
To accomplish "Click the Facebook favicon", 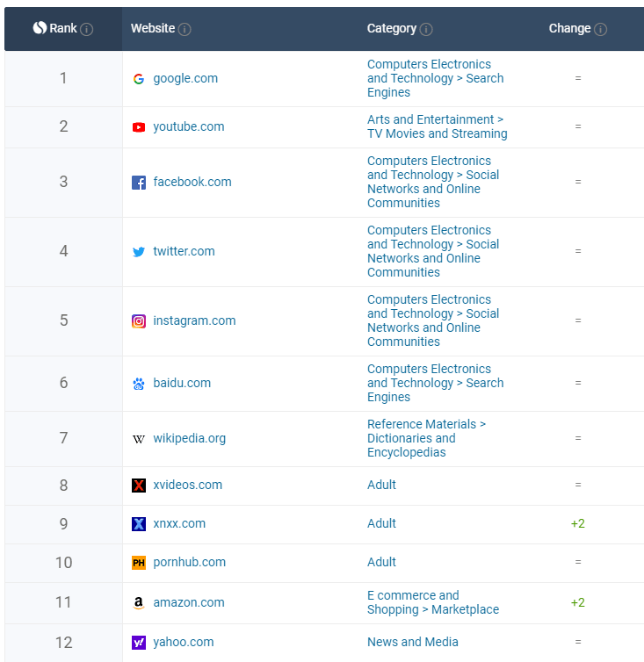I will pyautogui.click(x=139, y=183).
